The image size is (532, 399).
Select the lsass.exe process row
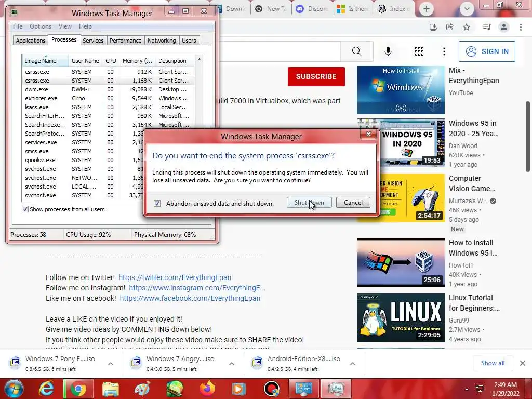coord(108,107)
